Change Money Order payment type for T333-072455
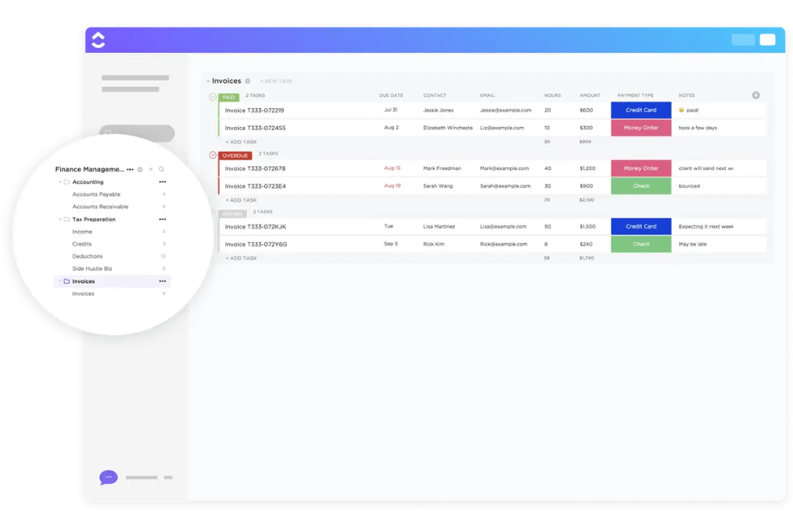Viewport: 793px width, 532px height. pyautogui.click(x=641, y=128)
